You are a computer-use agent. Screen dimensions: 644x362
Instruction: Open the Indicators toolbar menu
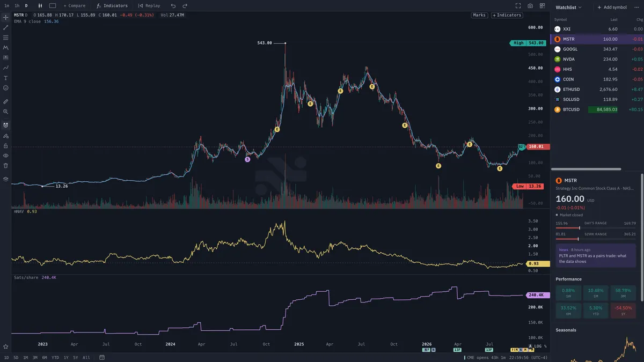coord(112,5)
